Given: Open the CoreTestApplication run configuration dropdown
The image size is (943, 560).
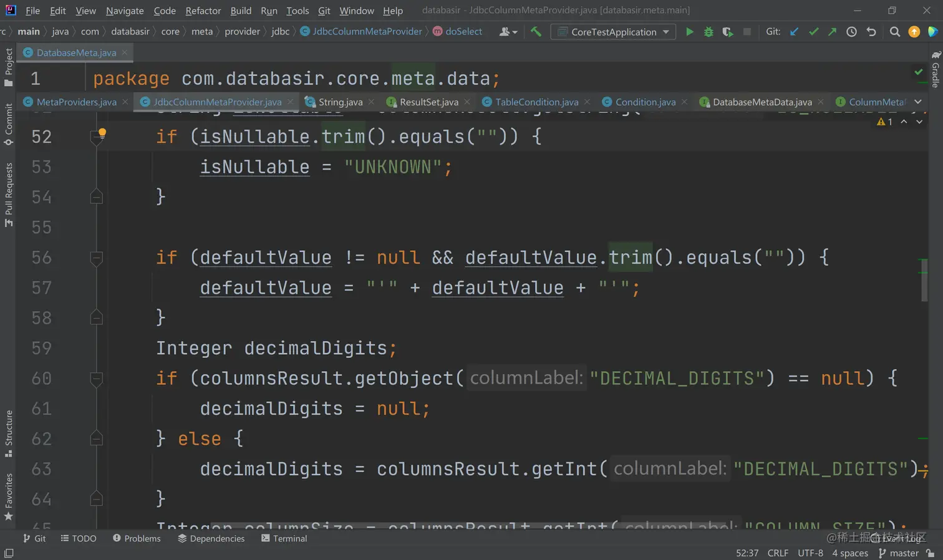Looking at the screenshot, I should [x=613, y=32].
